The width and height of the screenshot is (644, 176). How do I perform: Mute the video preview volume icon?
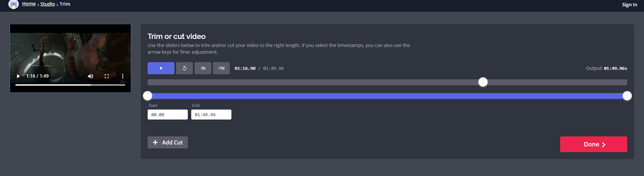tap(91, 76)
